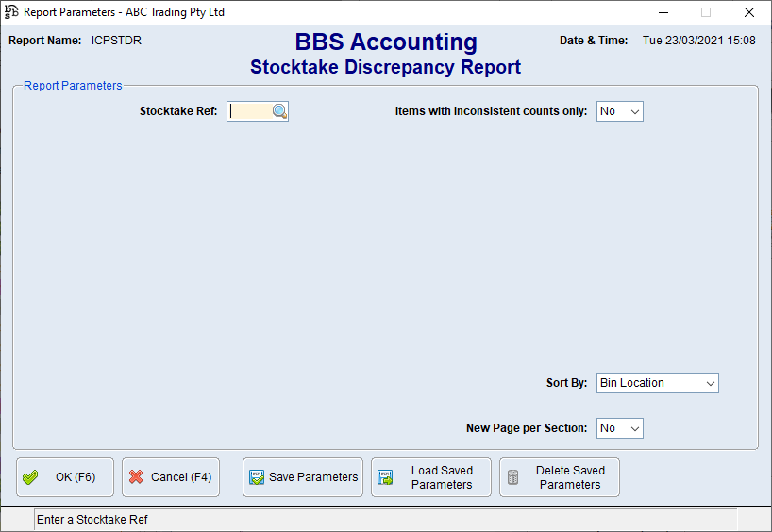Click the Stocktake Ref: label

(x=178, y=111)
